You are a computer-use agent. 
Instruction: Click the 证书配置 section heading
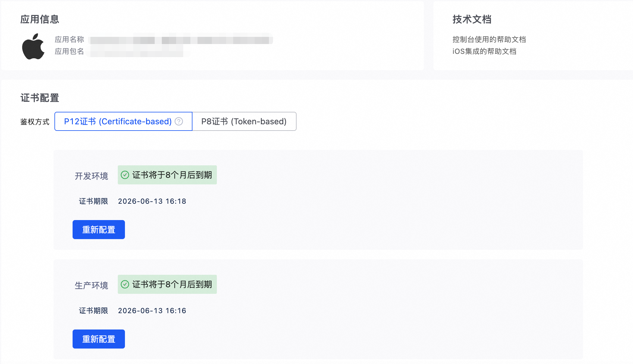(40, 98)
